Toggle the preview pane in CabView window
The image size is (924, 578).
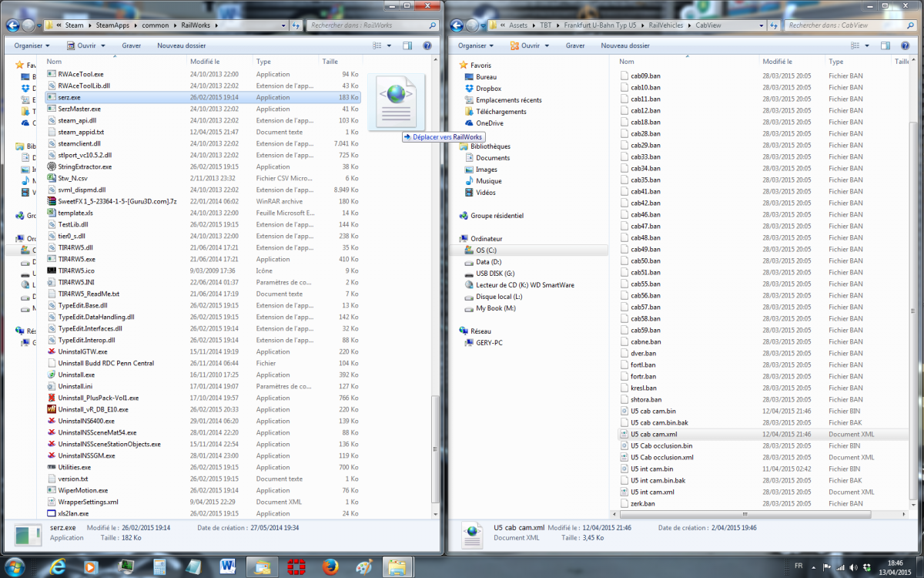point(887,45)
